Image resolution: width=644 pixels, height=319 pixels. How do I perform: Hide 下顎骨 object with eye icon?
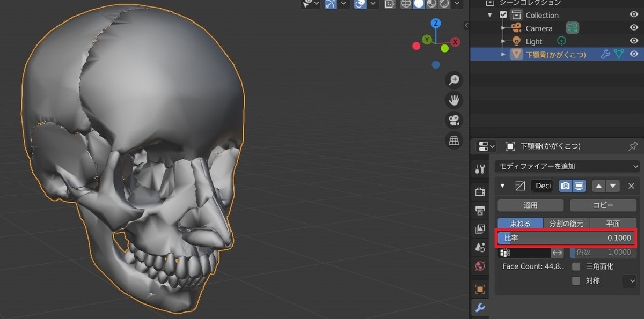coord(634,54)
